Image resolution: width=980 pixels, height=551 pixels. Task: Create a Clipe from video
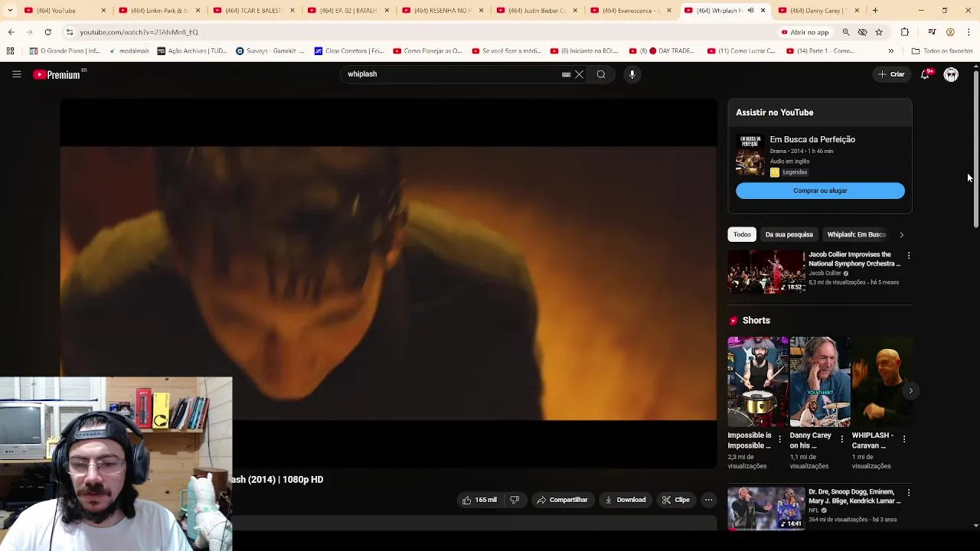pyautogui.click(x=676, y=500)
